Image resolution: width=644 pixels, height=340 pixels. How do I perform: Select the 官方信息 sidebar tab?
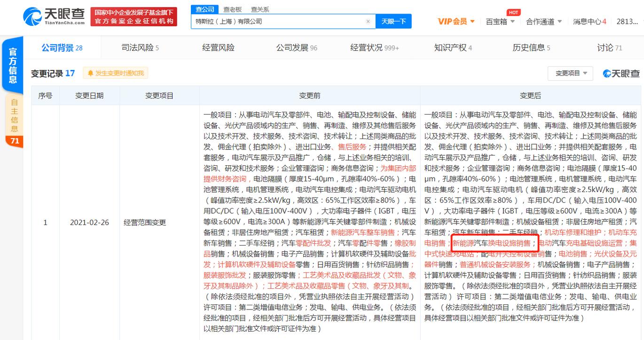pos(13,66)
